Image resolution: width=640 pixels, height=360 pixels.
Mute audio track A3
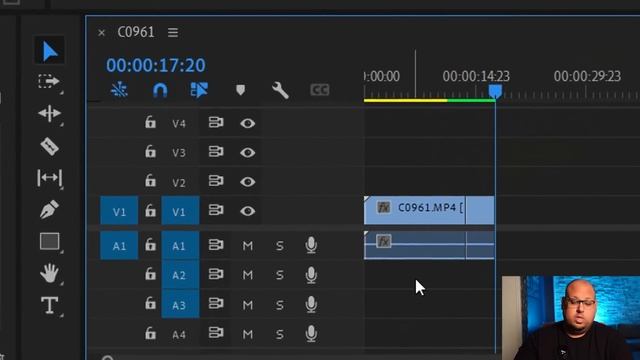coord(248,305)
